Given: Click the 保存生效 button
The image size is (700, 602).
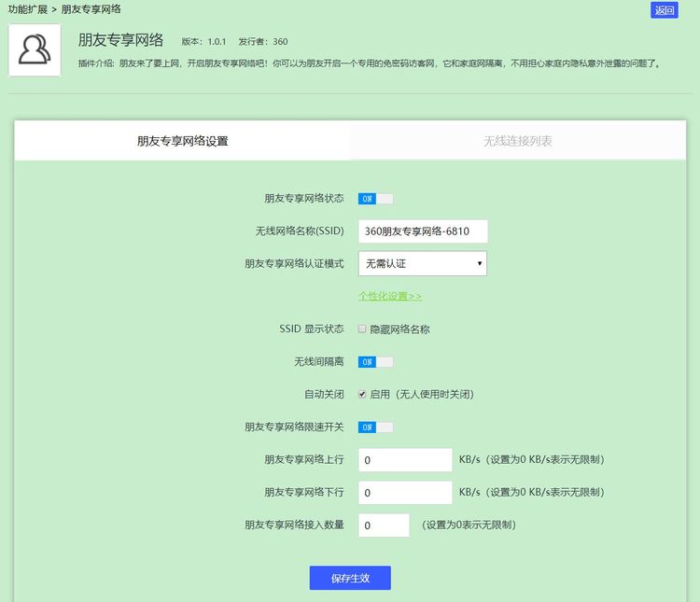Looking at the screenshot, I should click(x=350, y=578).
